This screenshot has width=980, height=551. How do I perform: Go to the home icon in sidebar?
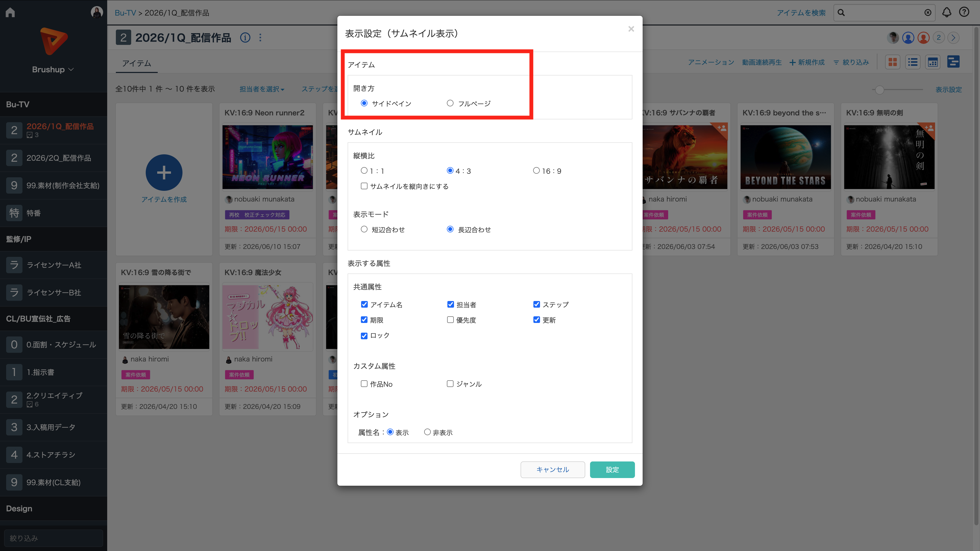pyautogui.click(x=10, y=12)
